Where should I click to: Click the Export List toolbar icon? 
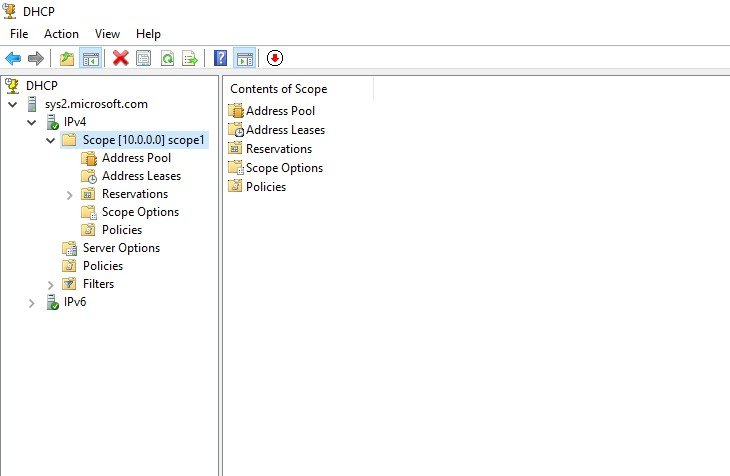(190, 58)
